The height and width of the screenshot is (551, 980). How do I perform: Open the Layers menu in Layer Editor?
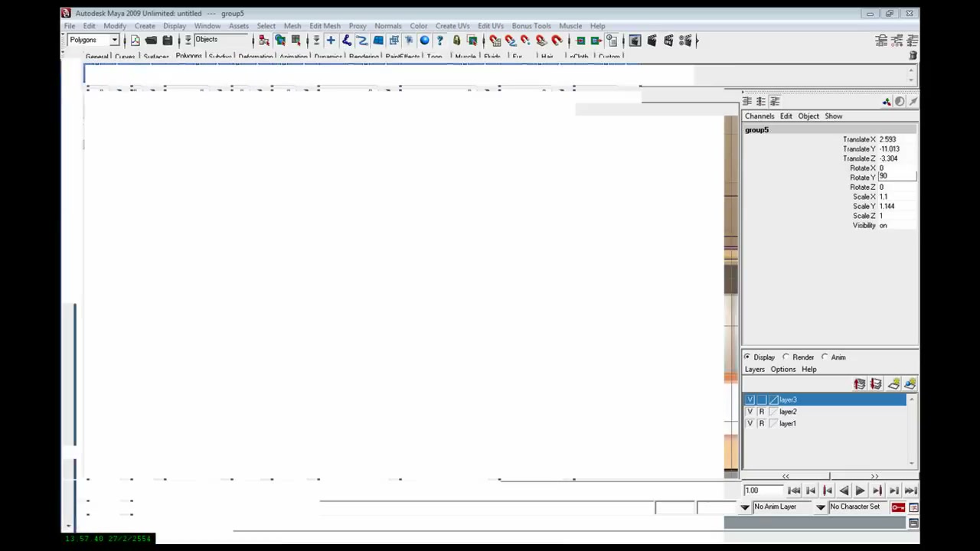coord(755,370)
